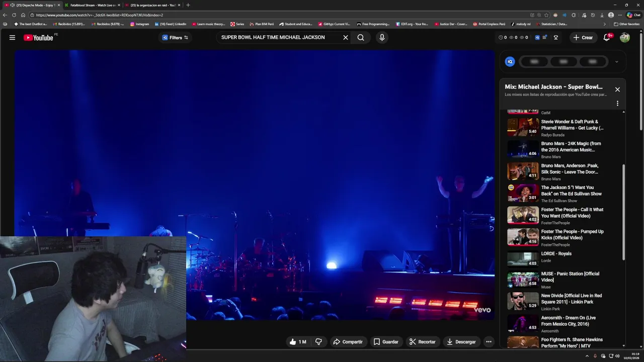This screenshot has height=362, width=644.
Task: Open the Series bookmark
Action: tap(237, 24)
